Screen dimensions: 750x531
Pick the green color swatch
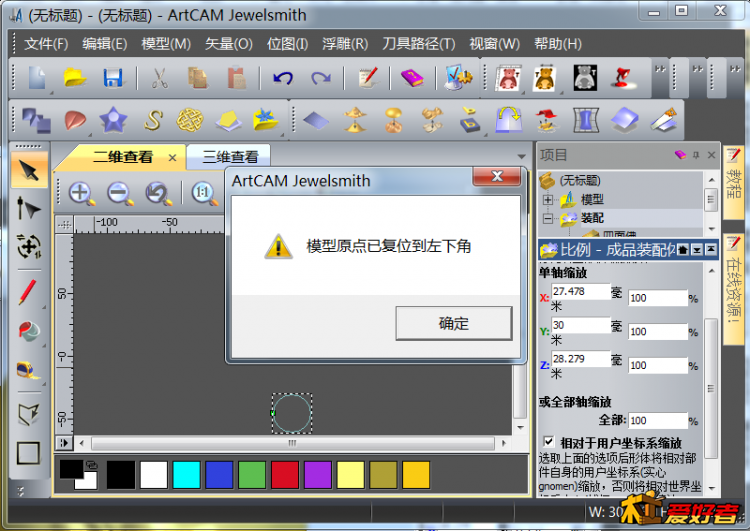pyautogui.click(x=252, y=475)
